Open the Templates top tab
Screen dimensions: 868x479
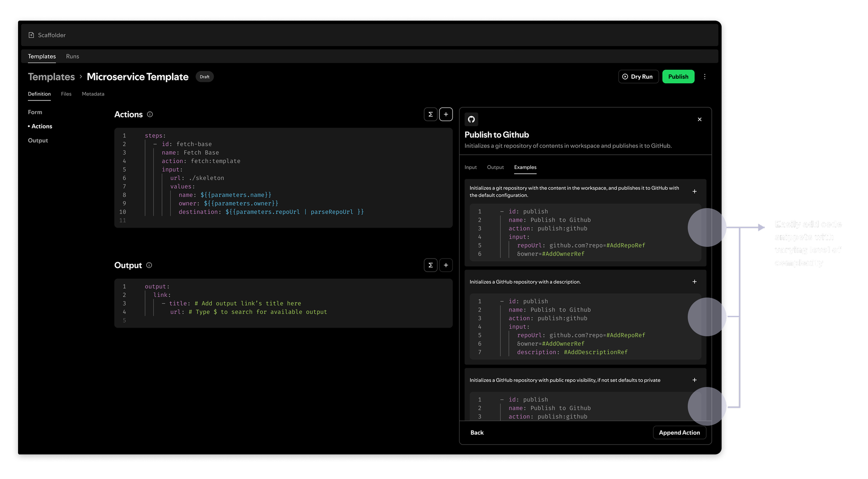pos(42,56)
